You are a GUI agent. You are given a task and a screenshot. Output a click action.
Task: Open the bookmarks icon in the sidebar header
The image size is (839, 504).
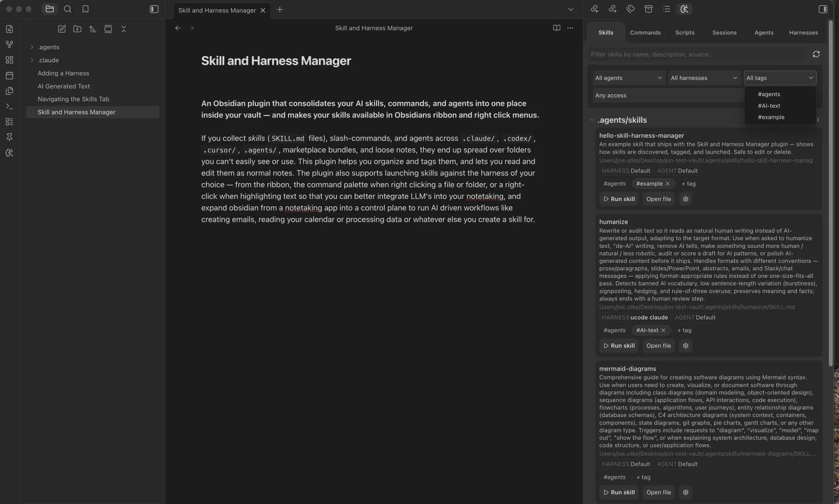(x=86, y=9)
